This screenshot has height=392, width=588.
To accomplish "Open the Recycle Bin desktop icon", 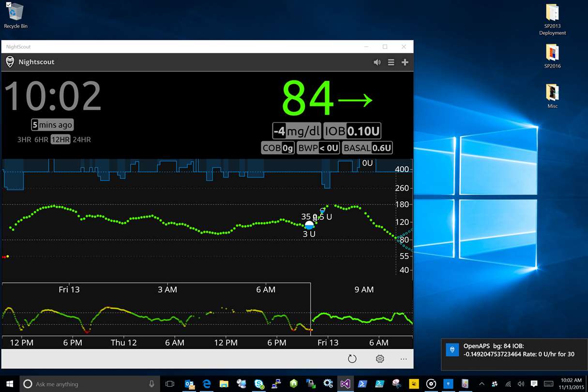I will (x=15, y=15).
